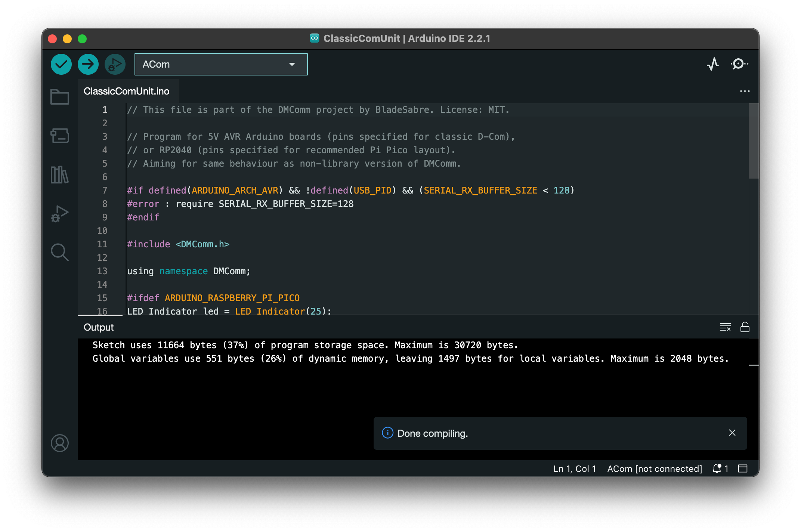Viewport: 801px width, 532px height.
Task: Open the Serial Monitor
Action: pyautogui.click(x=739, y=64)
